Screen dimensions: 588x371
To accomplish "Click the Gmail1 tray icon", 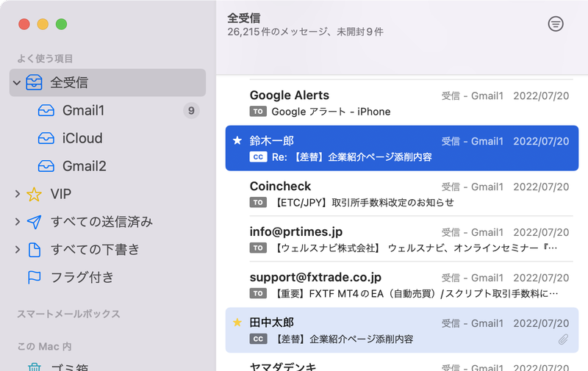I will (x=46, y=110).
